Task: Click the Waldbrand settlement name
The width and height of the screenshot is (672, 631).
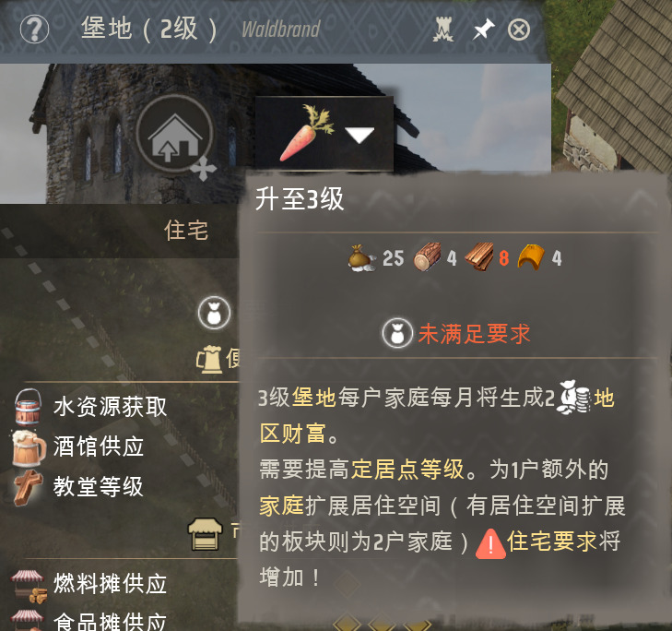Action: tap(281, 30)
